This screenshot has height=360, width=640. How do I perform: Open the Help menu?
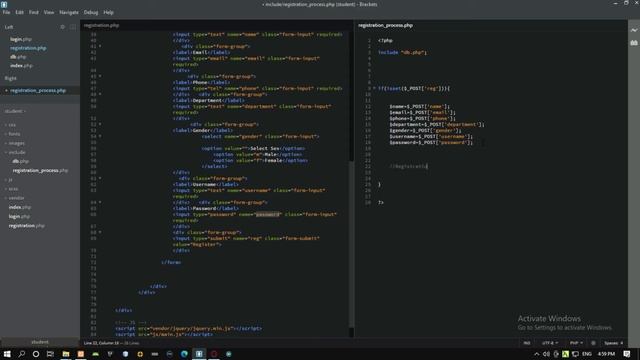(108, 12)
